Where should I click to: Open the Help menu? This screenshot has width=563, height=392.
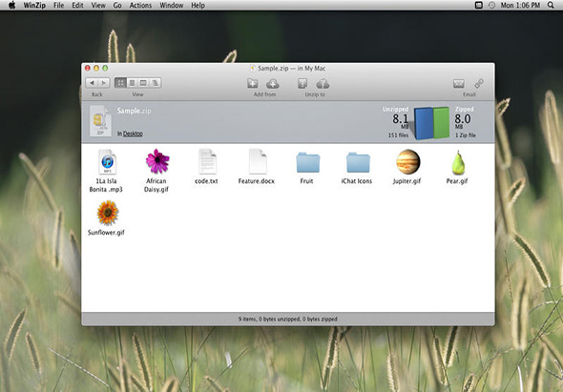[x=198, y=5]
